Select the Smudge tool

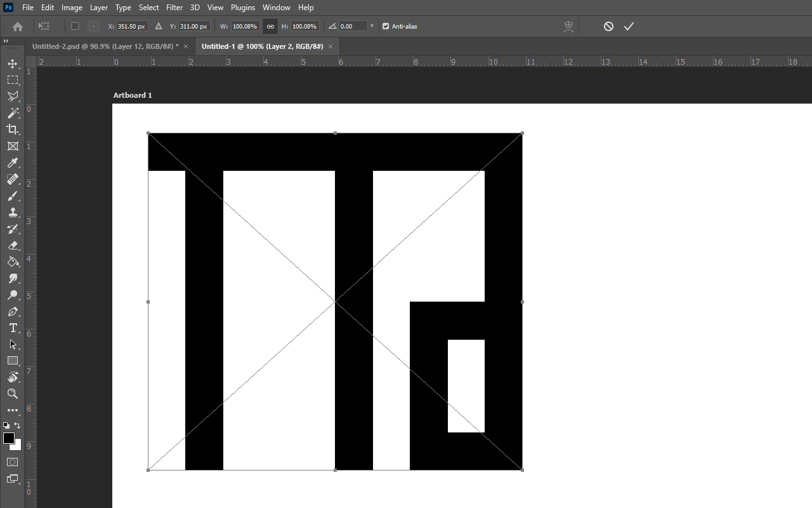tap(13, 279)
